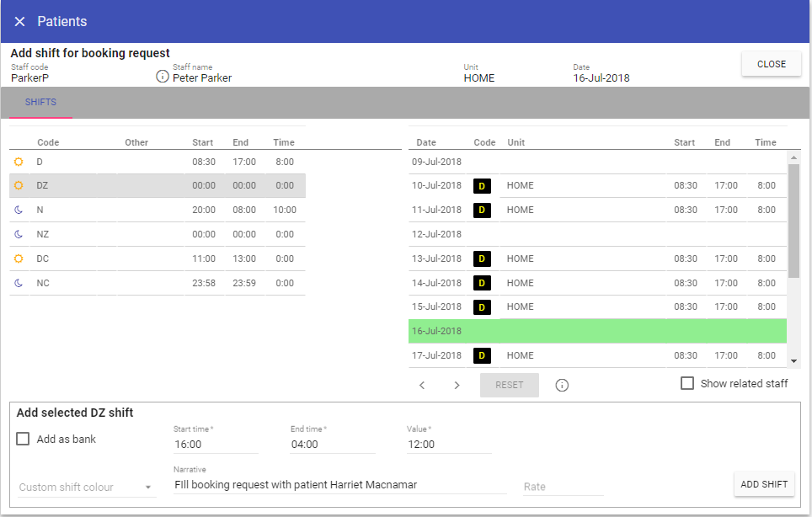Go to next week with right chevron

(x=457, y=385)
